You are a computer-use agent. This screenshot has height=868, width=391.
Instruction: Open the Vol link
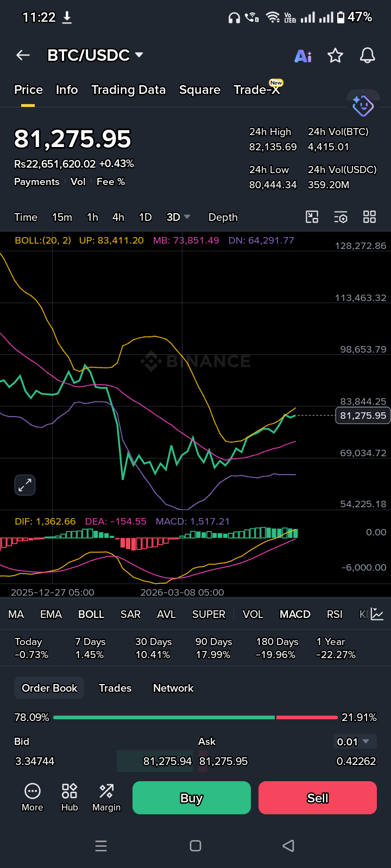[x=78, y=182]
